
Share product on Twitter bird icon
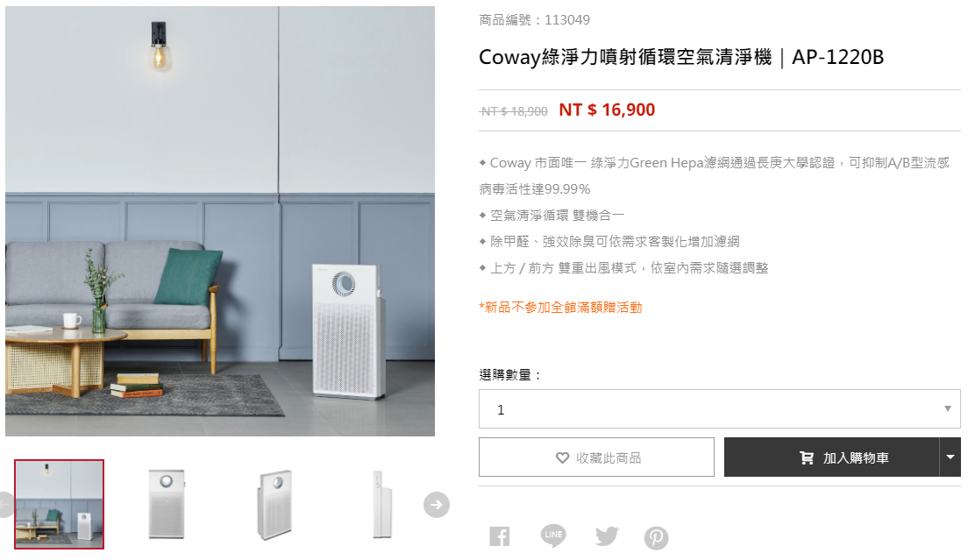pos(606,535)
